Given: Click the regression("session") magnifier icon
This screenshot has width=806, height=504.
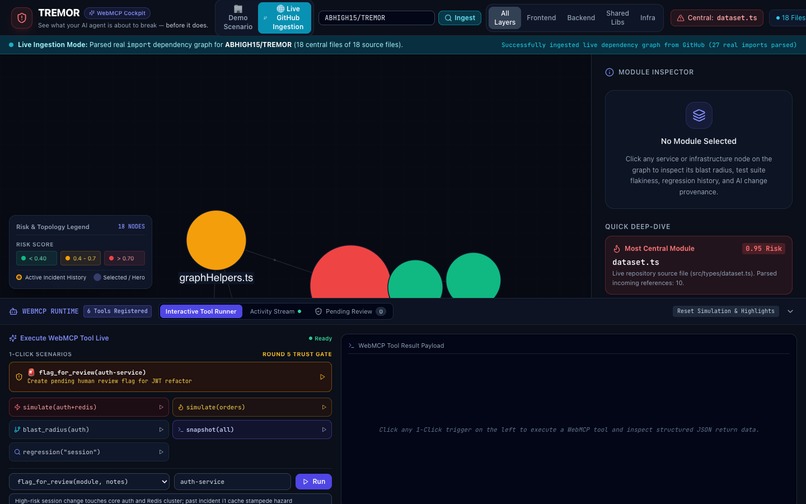Looking at the screenshot, I should point(17,452).
